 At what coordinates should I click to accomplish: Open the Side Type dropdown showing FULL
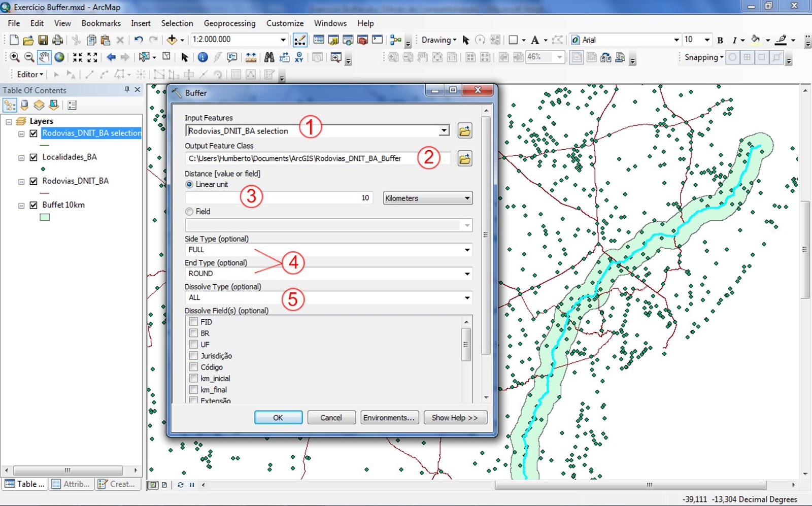pos(467,250)
